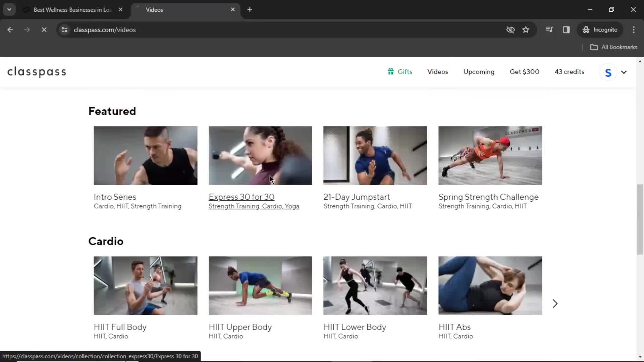Open the Spring Strength Challenge thumbnail

click(490, 156)
